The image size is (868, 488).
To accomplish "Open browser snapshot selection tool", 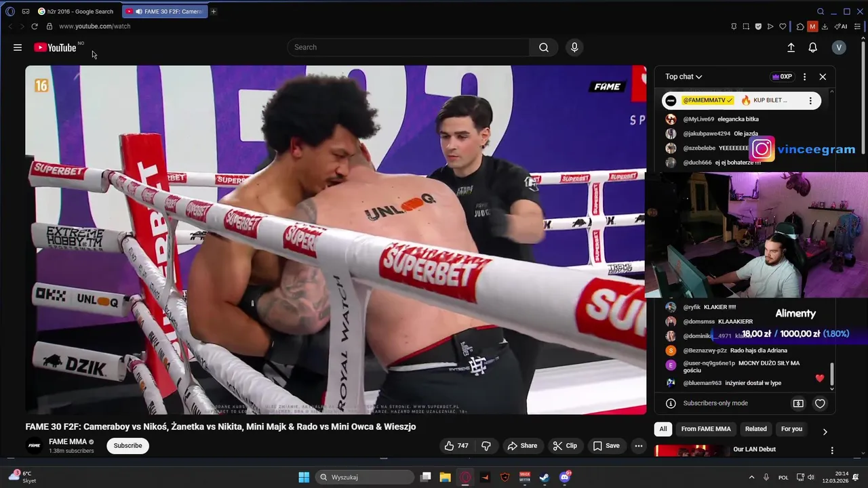I will [746, 26].
